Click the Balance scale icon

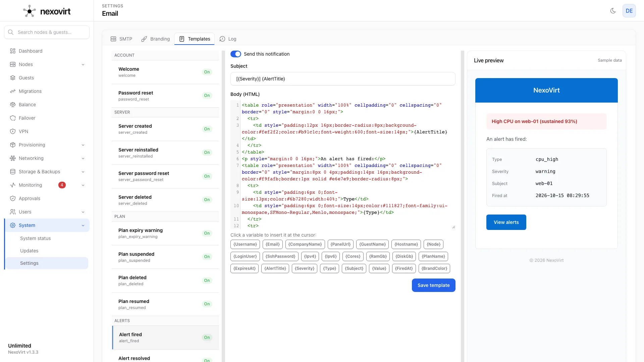tap(13, 105)
